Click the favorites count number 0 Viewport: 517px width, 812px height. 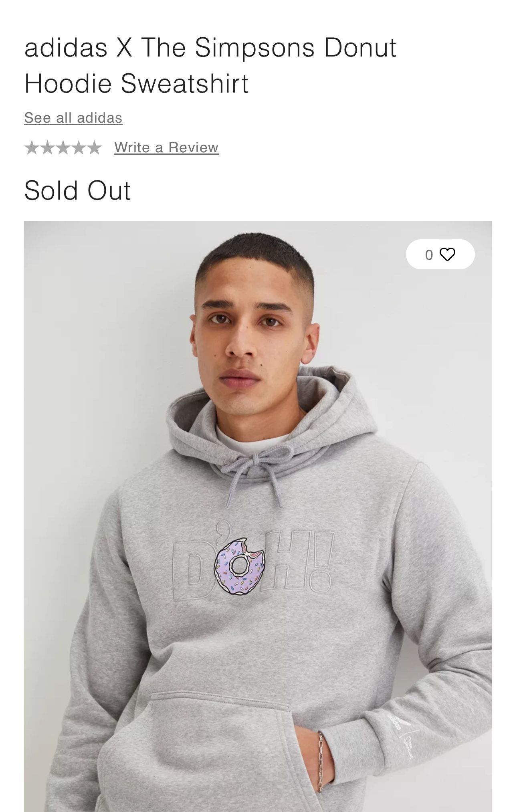point(429,255)
